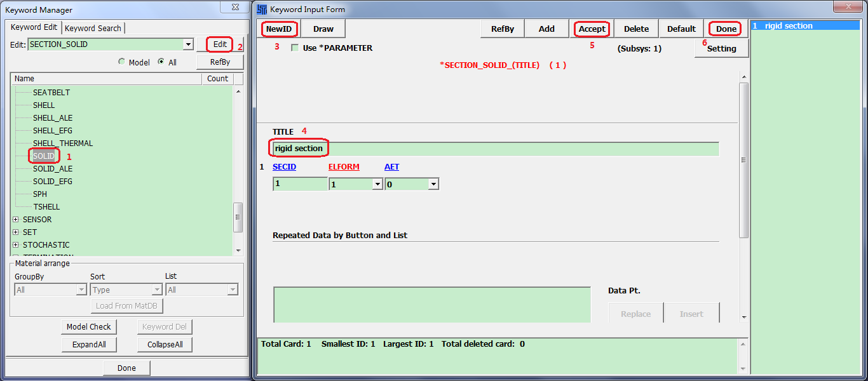The width and height of the screenshot is (868, 381).
Task: Click the ExpandAll button
Action: [89, 345]
